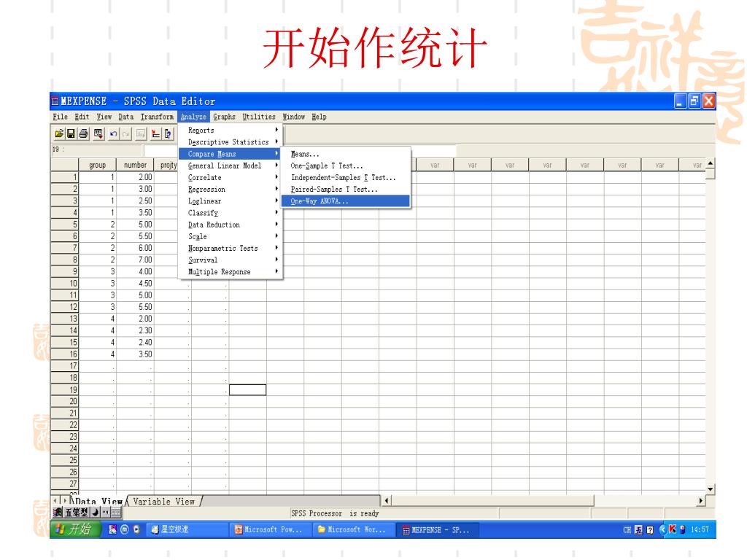Switch to Microsoft PowerPoint taskbar button
Viewport: 747px width, 560px height.
tap(271, 529)
